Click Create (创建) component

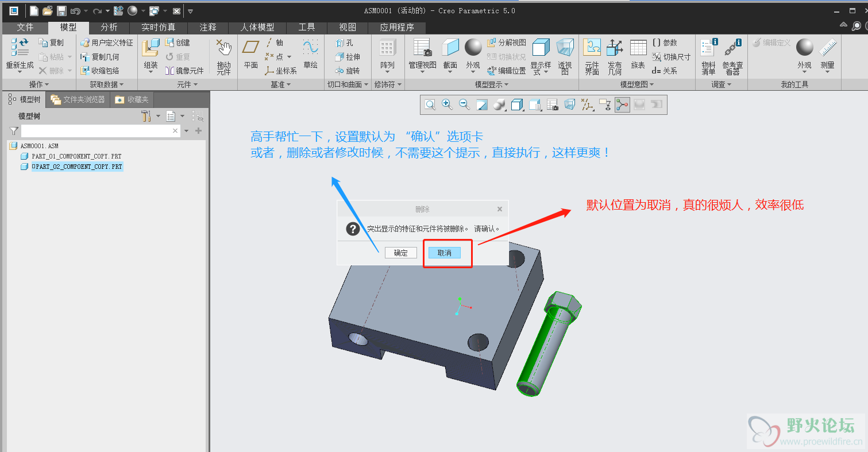(x=178, y=43)
